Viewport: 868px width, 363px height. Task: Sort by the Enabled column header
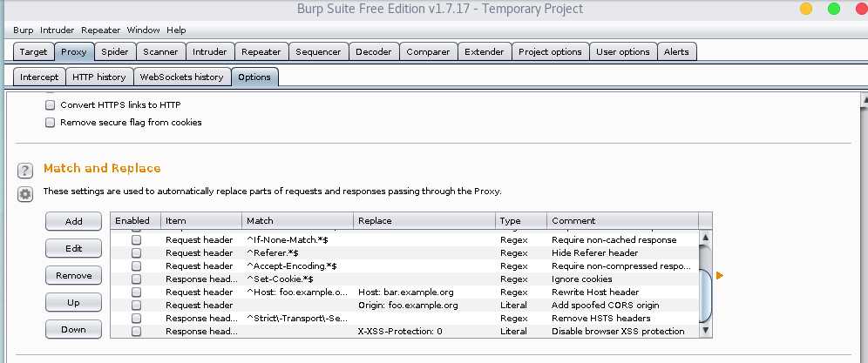coord(136,220)
